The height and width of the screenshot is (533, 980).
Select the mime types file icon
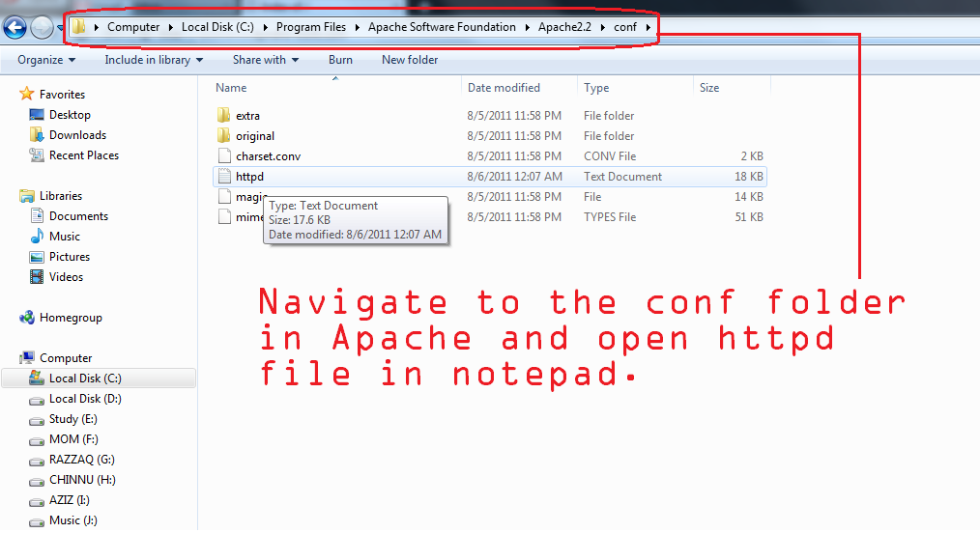pos(224,217)
